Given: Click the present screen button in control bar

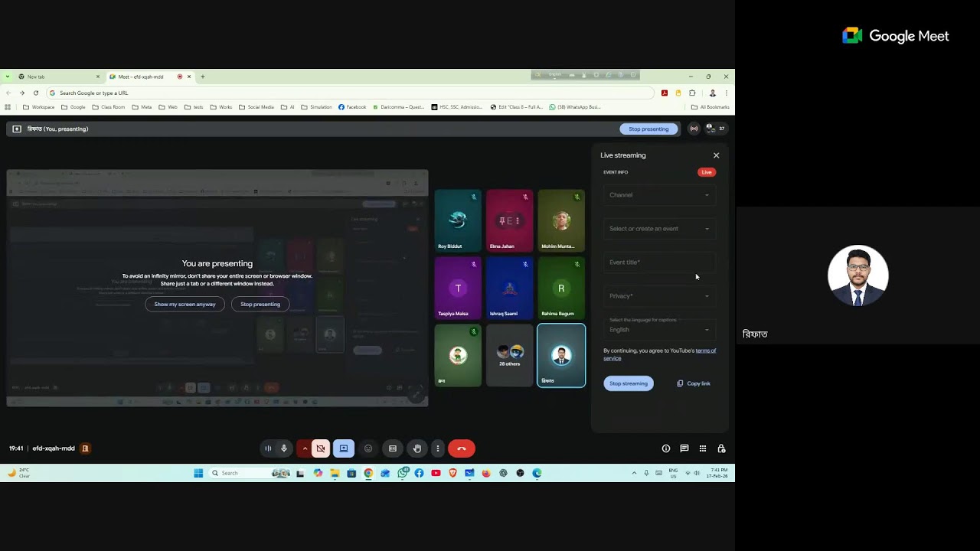Looking at the screenshot, I should click(x=344, y=448).
